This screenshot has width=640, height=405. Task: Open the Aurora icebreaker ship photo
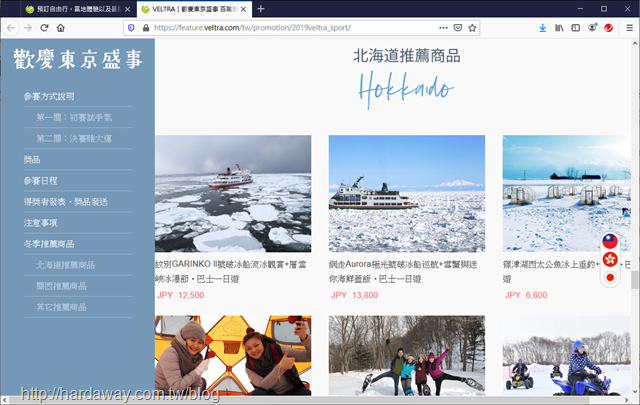point(407,194)
